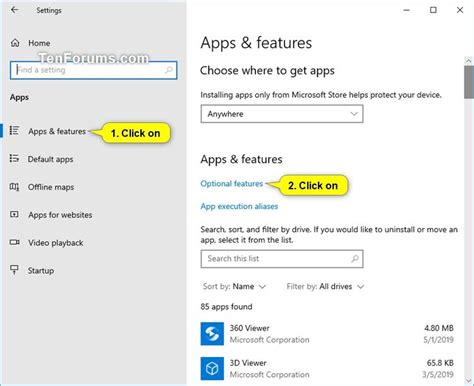Click the Video playback camera icon
This screenshot has height=386, width=474.
tap(14, 242)
